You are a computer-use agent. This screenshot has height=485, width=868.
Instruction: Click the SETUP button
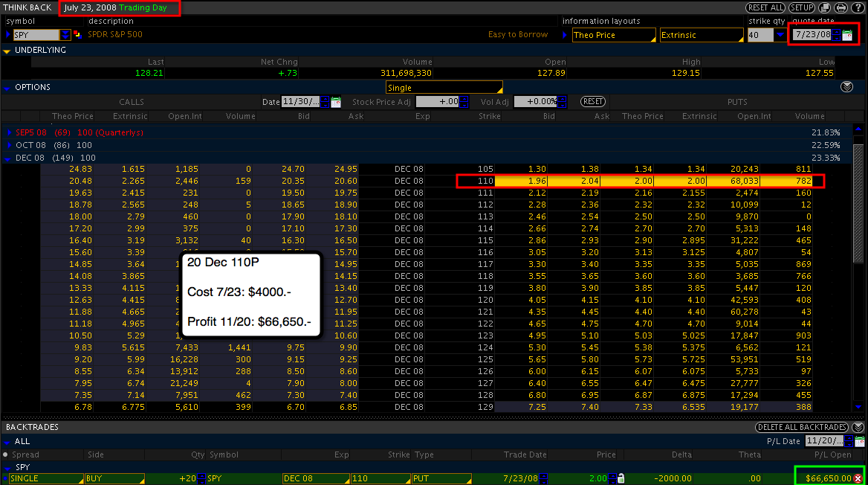coord(802,7)
